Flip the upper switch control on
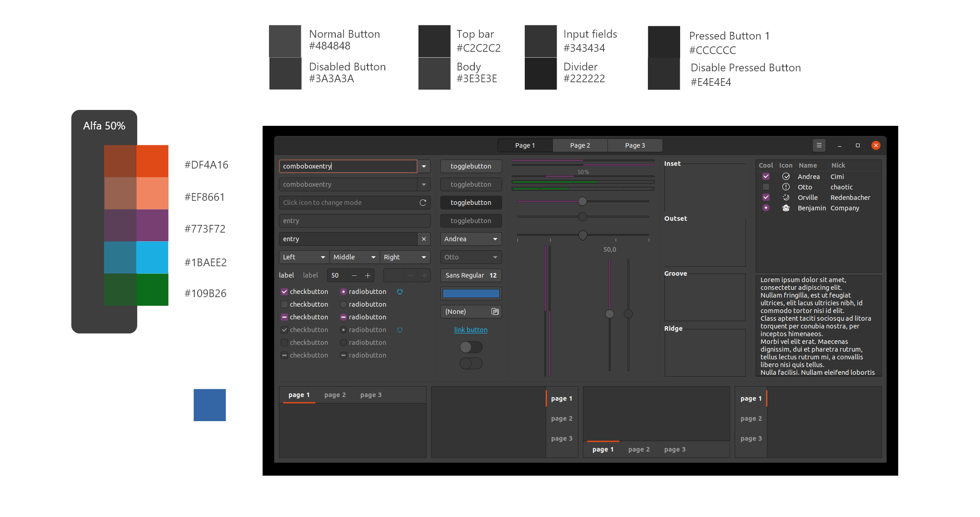The width and height of the screenshot is (980, 517). (471, 347)
